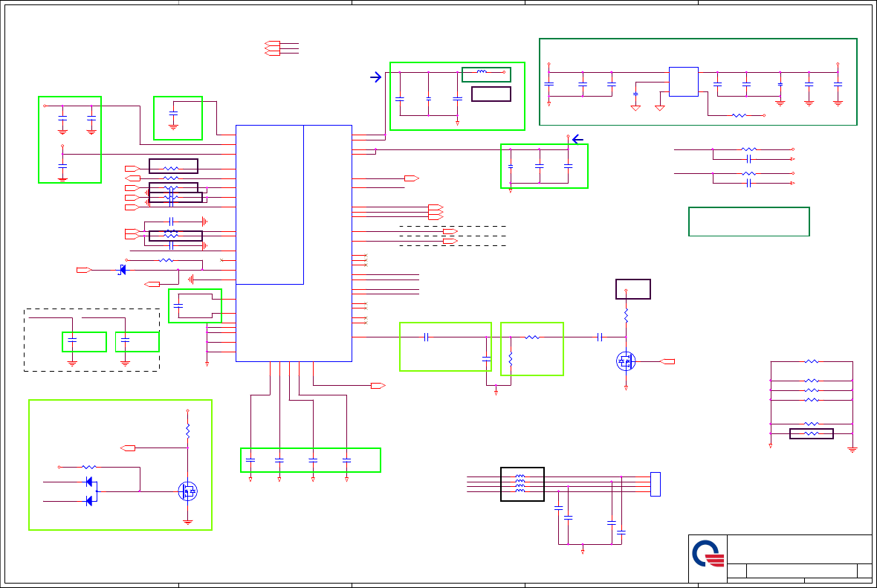Select the resistor below the regulator IC output
This screenshot has height=588, width=877.
(740, 115)
